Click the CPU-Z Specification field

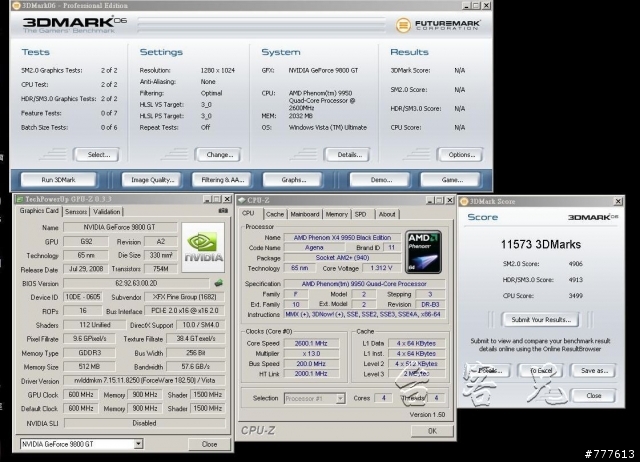364,284
